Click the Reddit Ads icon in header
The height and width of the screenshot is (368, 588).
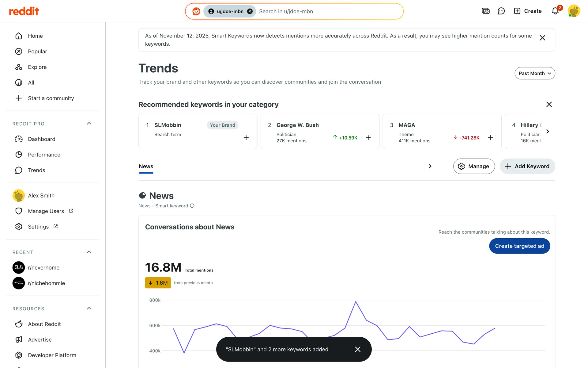(486, 11)
